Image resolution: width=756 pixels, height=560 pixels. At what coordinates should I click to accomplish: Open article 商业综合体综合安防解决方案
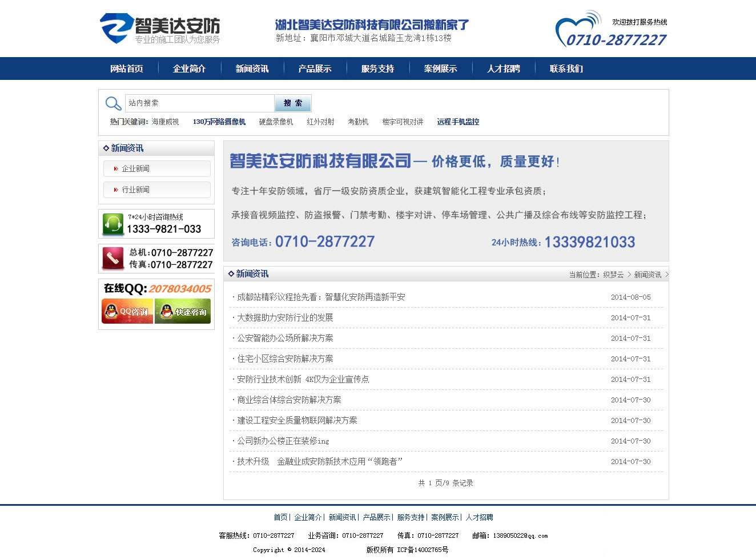tap(289, 400)
